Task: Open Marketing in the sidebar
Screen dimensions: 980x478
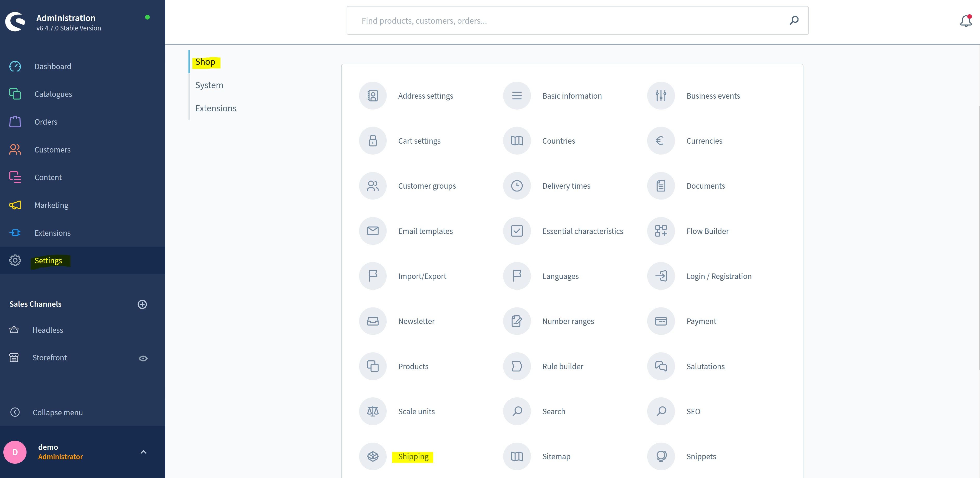Action: [x=82, y=205]
